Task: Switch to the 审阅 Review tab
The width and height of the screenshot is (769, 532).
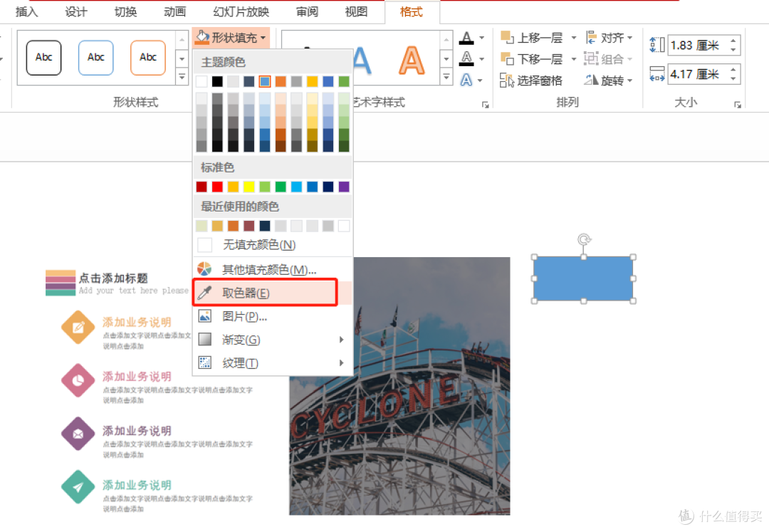Action: [307, 12]
